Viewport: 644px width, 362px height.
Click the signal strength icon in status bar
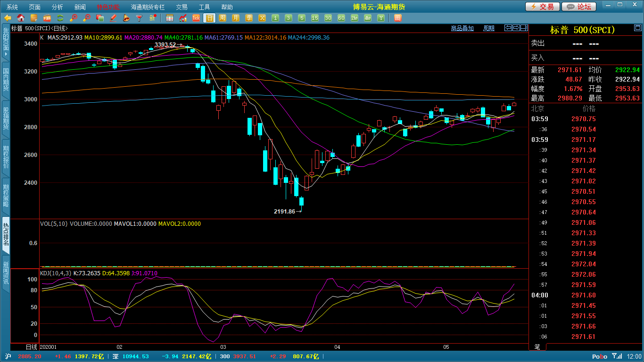click(617, 356)
